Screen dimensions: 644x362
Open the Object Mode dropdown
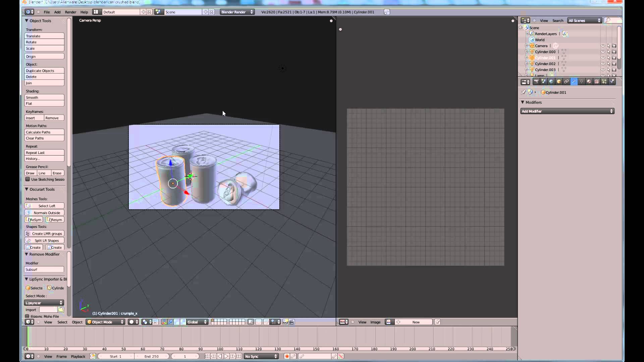click(x=105, y=322)
